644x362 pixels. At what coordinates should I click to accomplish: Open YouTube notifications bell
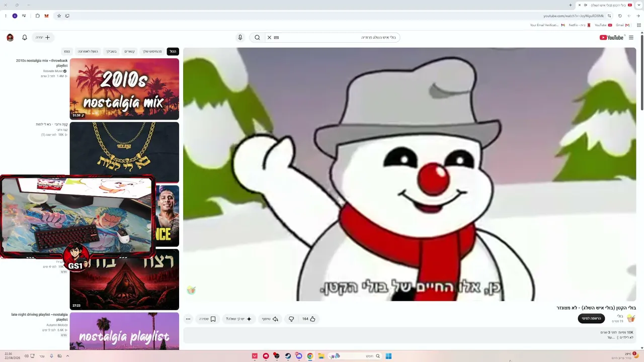pos(24,37)
